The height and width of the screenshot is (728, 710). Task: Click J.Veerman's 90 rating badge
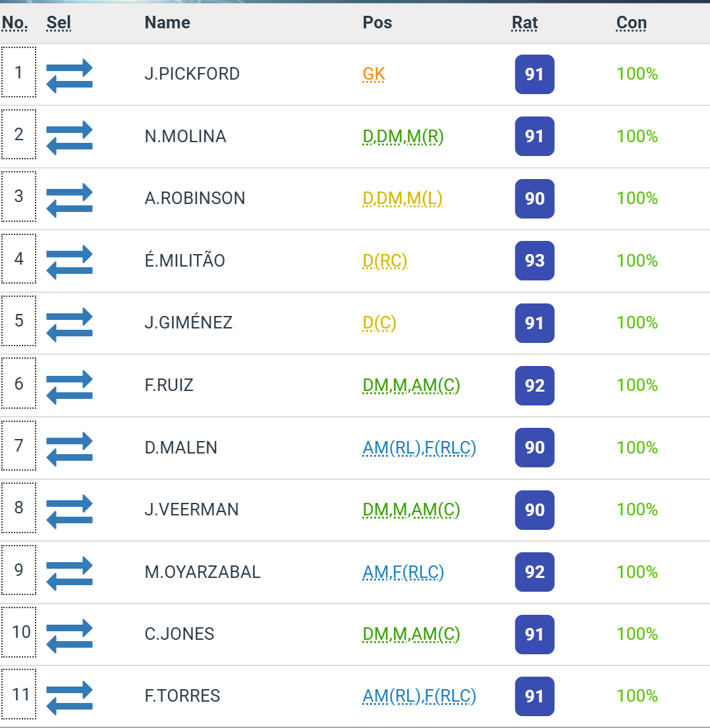pyautogui.click(x=534, y=510)
